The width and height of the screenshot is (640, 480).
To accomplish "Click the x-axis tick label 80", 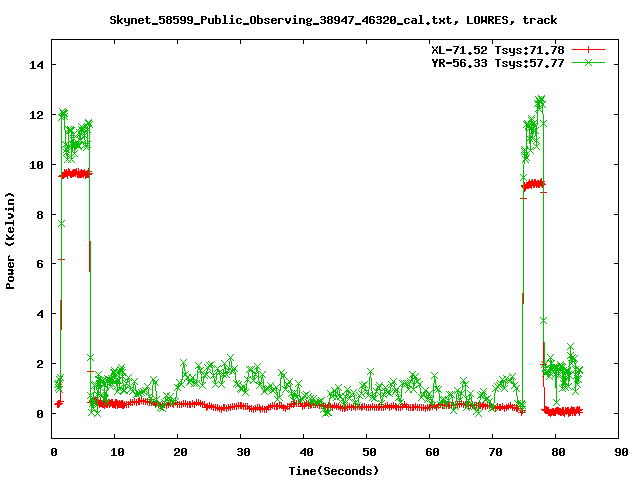I will point(558,452).
